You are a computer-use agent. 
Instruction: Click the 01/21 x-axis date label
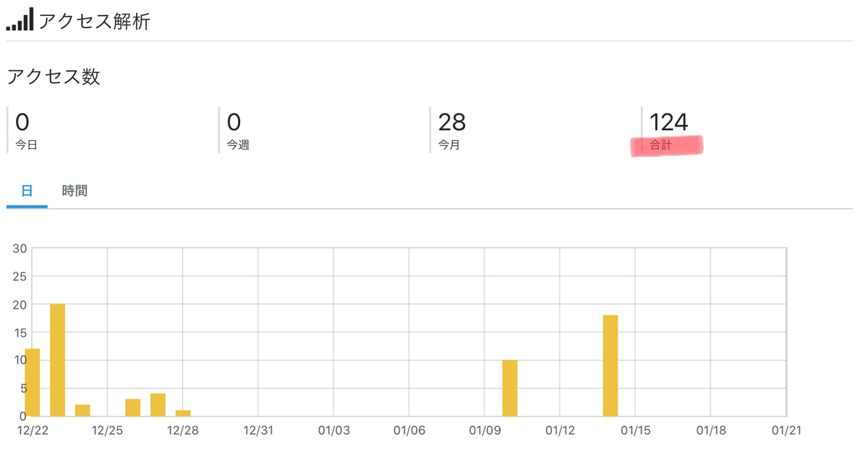coord(786,430)
